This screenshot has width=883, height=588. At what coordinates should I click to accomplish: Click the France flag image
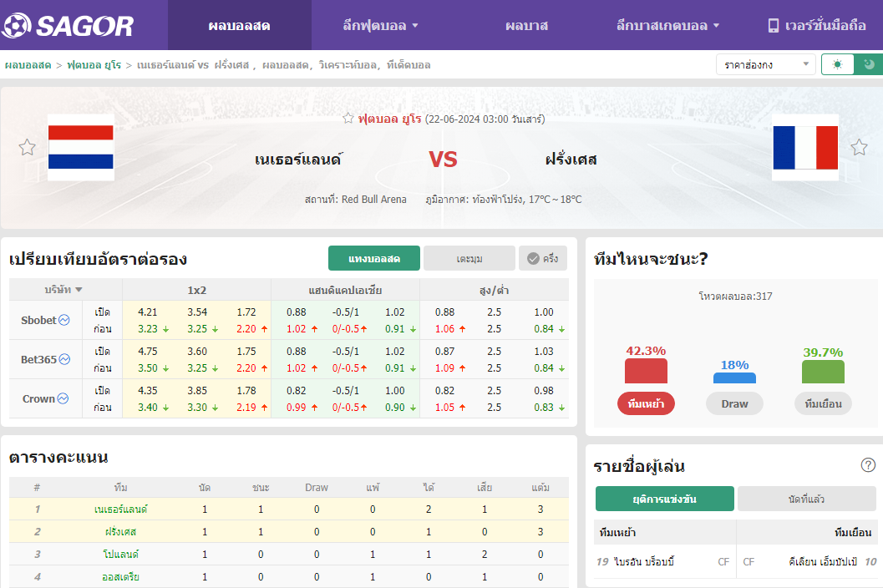pos(805,148)
